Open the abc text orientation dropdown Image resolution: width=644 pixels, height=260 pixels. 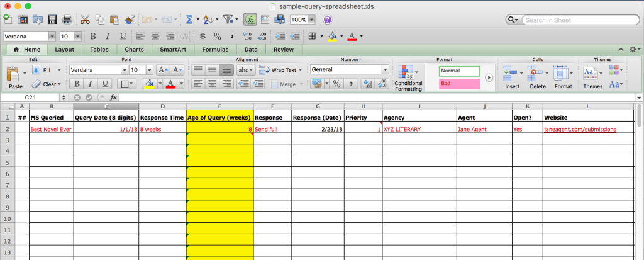247,70
